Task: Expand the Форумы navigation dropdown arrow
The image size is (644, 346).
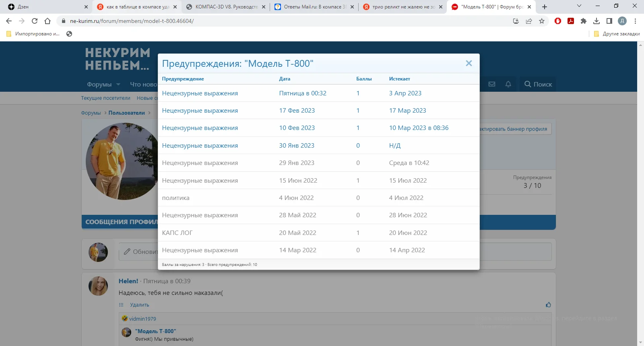Action: (x=118, y=84)
